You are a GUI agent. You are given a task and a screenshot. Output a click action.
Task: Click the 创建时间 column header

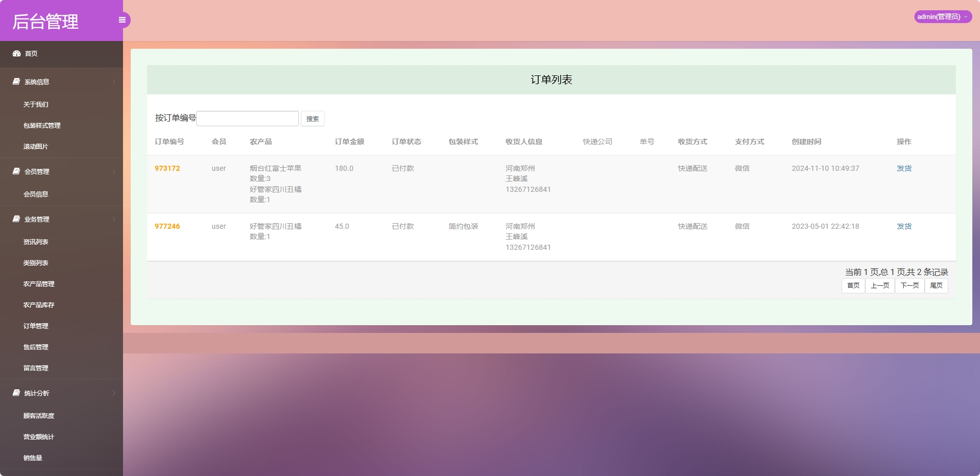click(x=806, y=142)
